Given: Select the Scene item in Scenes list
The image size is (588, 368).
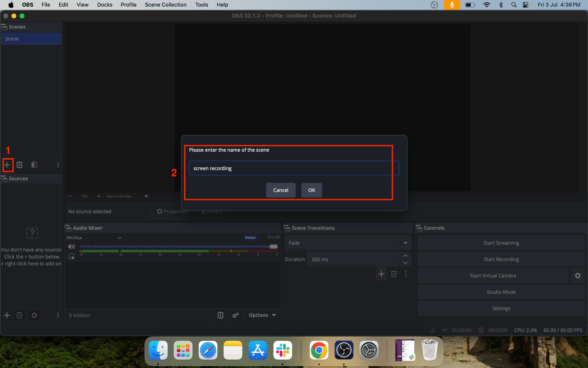Looking at the screenshot, I should click(31, 39).
